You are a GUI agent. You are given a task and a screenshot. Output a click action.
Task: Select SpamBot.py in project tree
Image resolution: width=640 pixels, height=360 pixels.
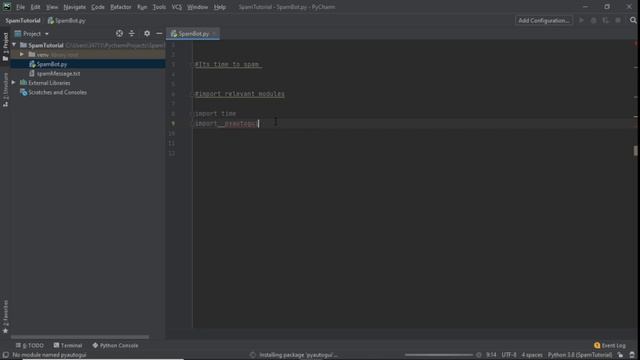[x=51, y=64]
